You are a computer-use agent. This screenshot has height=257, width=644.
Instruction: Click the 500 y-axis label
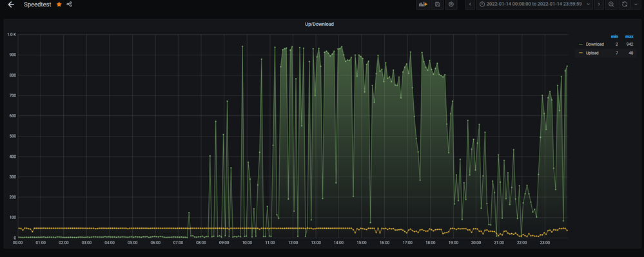12,137
